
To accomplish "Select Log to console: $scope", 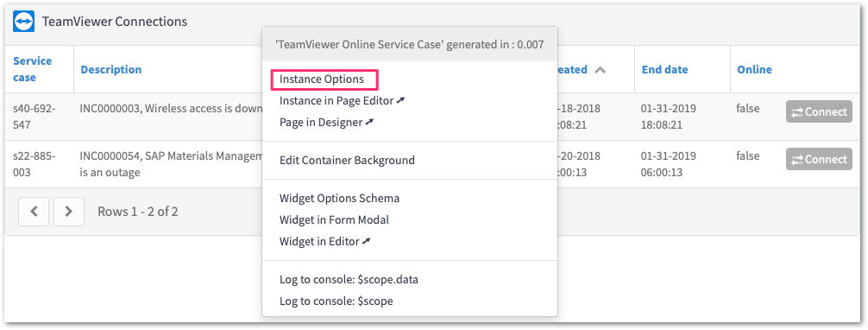I will (336, 301).
